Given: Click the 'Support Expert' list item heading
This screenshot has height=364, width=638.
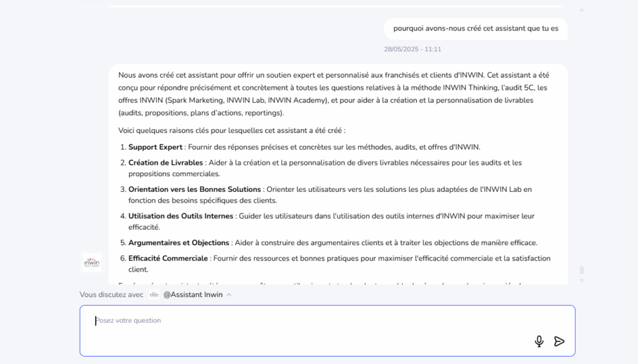Looking at the screenshot, I should tap(156, 147).
